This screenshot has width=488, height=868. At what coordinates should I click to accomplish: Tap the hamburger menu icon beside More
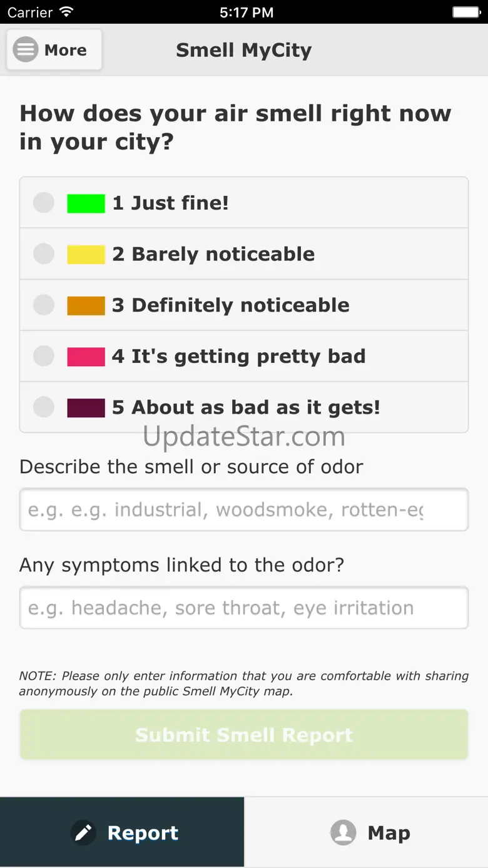tap(26, 49)
